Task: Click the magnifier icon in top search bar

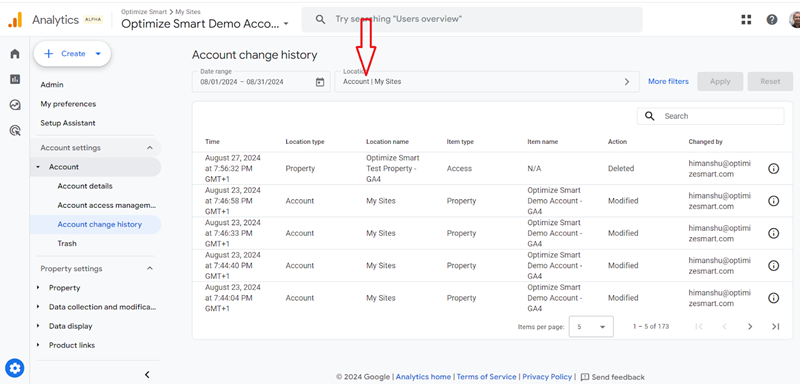Action: (320, 19)
